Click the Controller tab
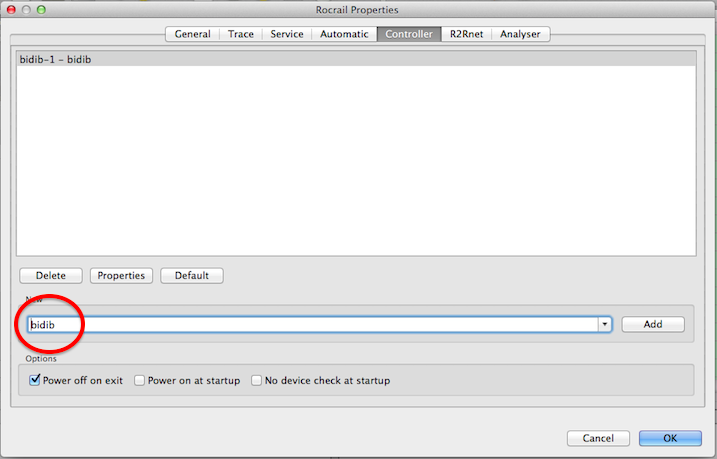717x459 pixels. click(405, 34)
